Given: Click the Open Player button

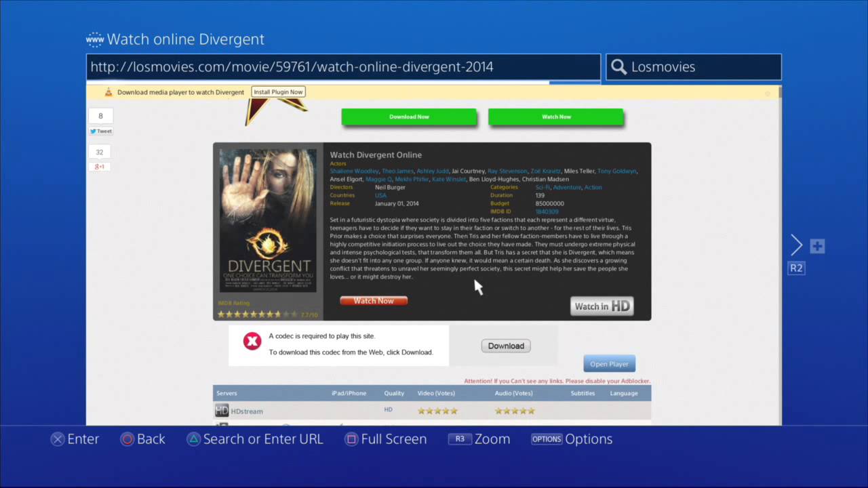Looking at the screenshot, I should (x=609, y=364).
